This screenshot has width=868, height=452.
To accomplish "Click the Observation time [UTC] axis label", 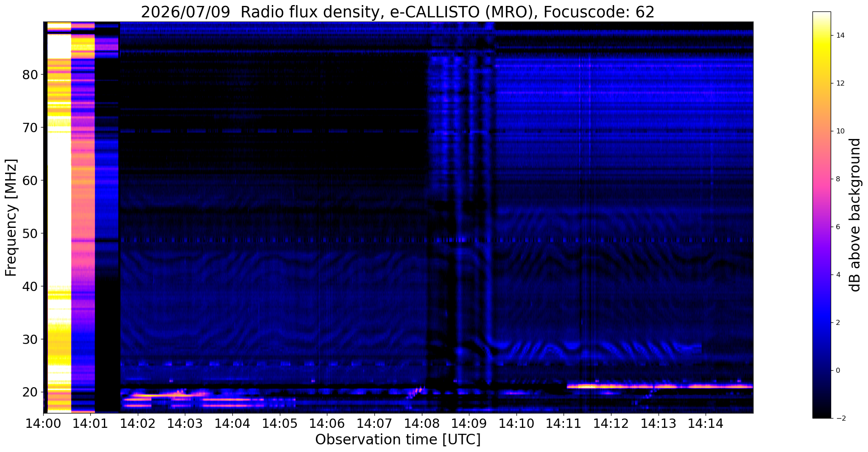I will 398,440.
